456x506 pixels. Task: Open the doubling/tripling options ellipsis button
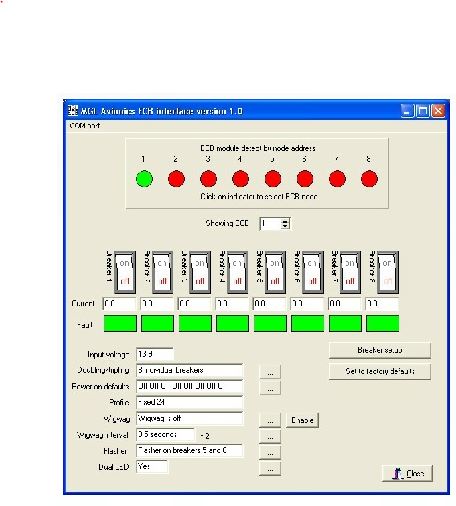[270, 371]
